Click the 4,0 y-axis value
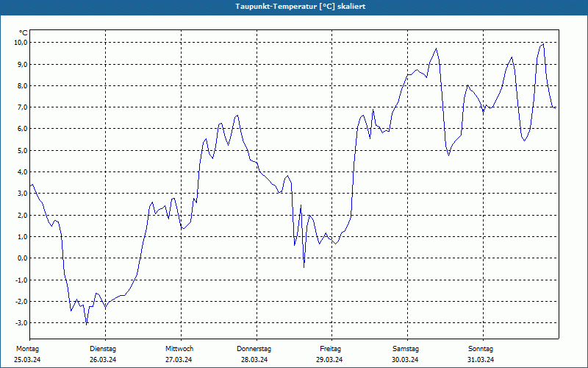 (22, 172)
